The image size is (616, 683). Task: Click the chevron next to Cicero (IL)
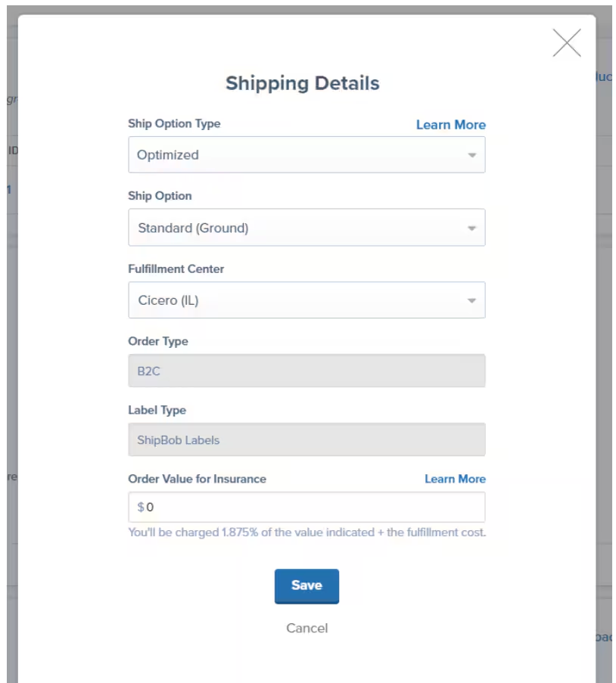pyautogui.click(x=471, y=300)
